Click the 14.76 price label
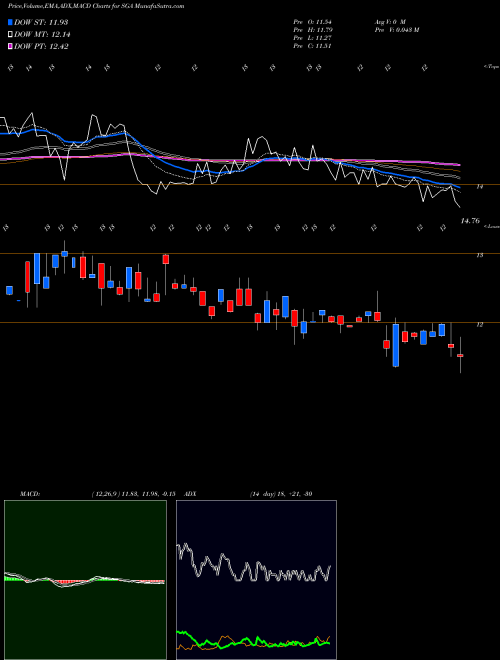 point(470,221)
